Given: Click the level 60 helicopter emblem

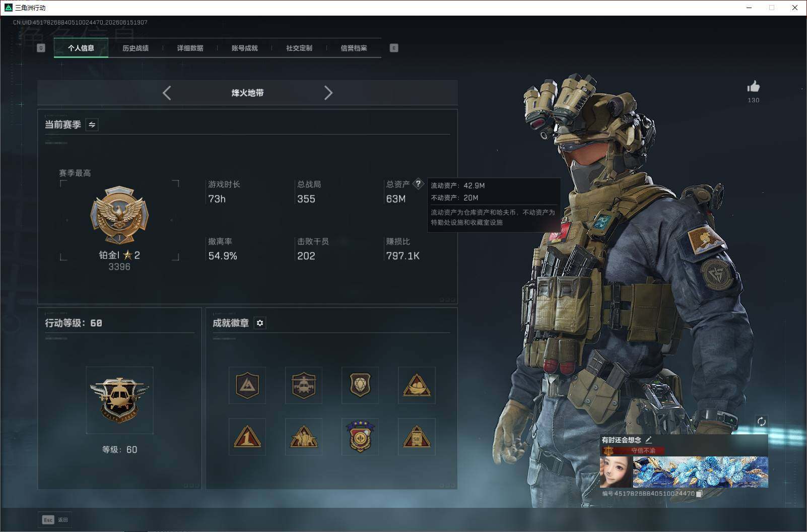Looking at the screenshot, I should (119, 401).
